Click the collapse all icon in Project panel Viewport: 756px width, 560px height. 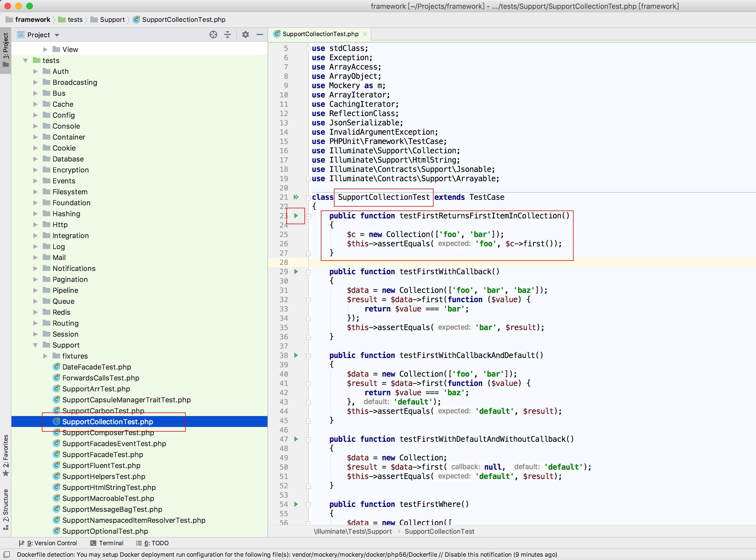[228, 34]
